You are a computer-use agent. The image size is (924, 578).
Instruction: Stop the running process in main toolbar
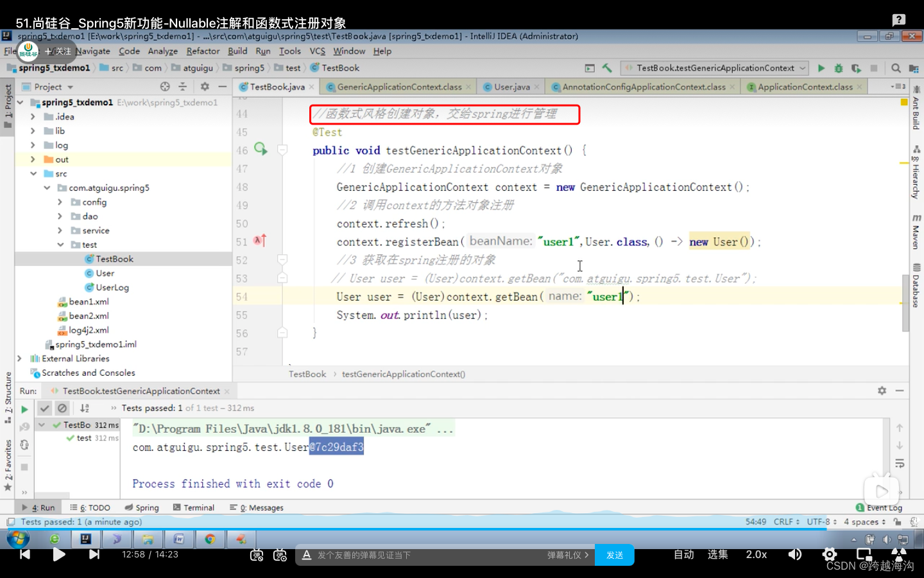[873, 68]
